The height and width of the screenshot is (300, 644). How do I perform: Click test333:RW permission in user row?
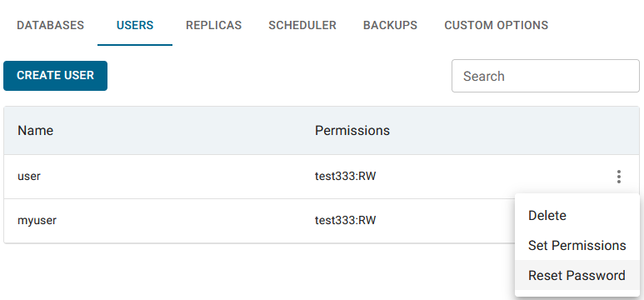point(346,177)
